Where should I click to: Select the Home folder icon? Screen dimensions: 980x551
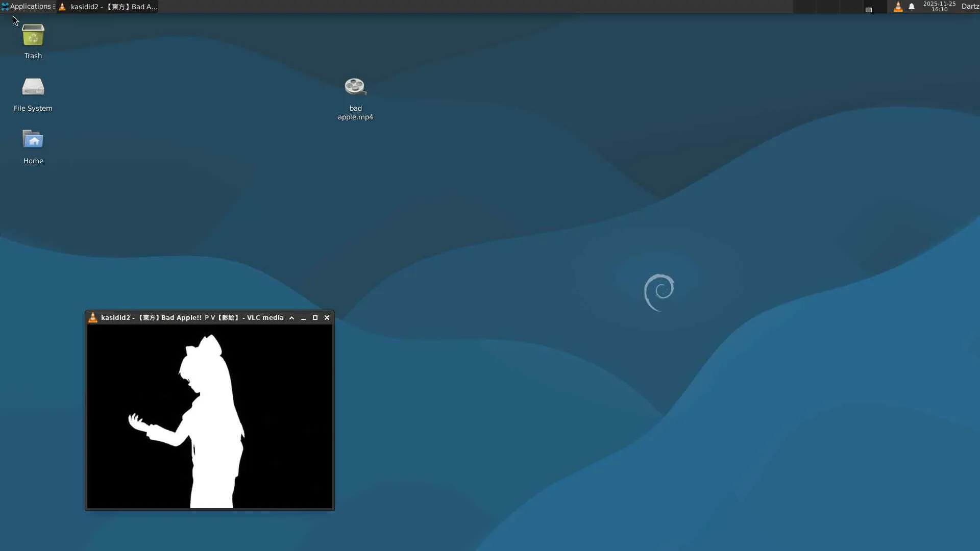coord(33,140)
